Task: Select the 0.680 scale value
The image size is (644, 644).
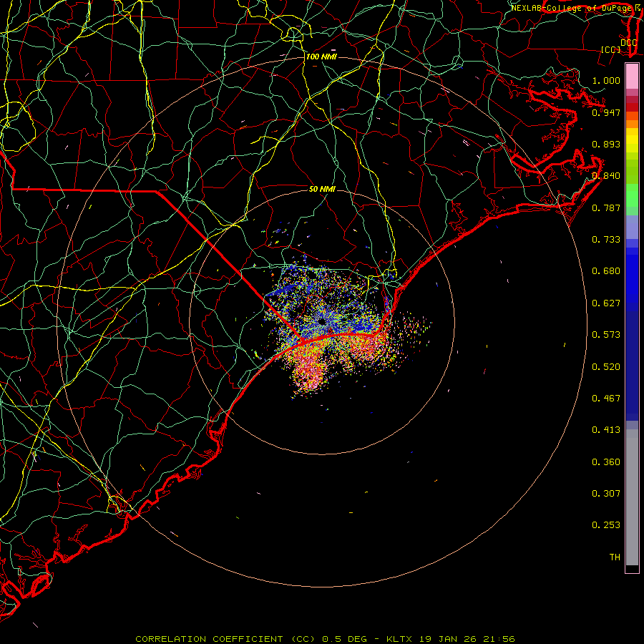Action: [606, 271]
